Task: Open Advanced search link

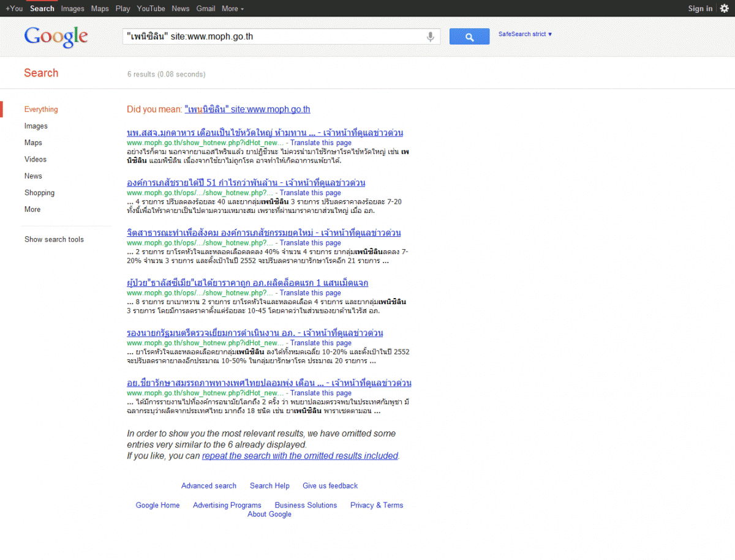Action: click(x=209, y=486)
